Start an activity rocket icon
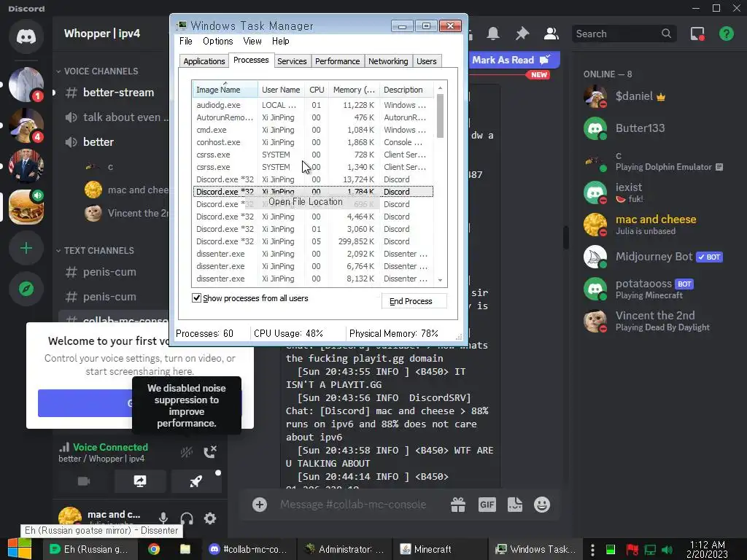747x560 pixels. click(x=196, y=481)
